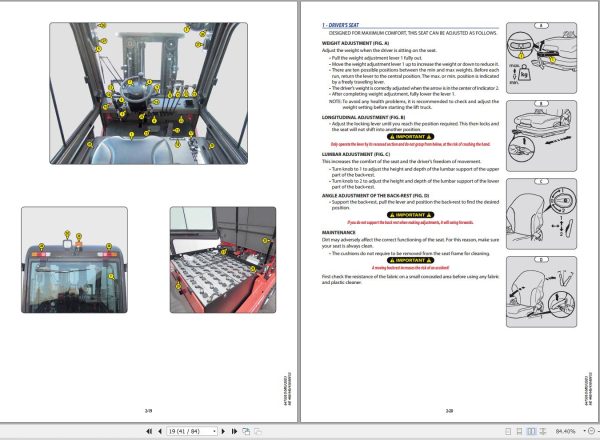Click the '1 - DRIVER'S SEAT' heading
The height and width of the screenshot is (440, 600).
pos(341,25)
